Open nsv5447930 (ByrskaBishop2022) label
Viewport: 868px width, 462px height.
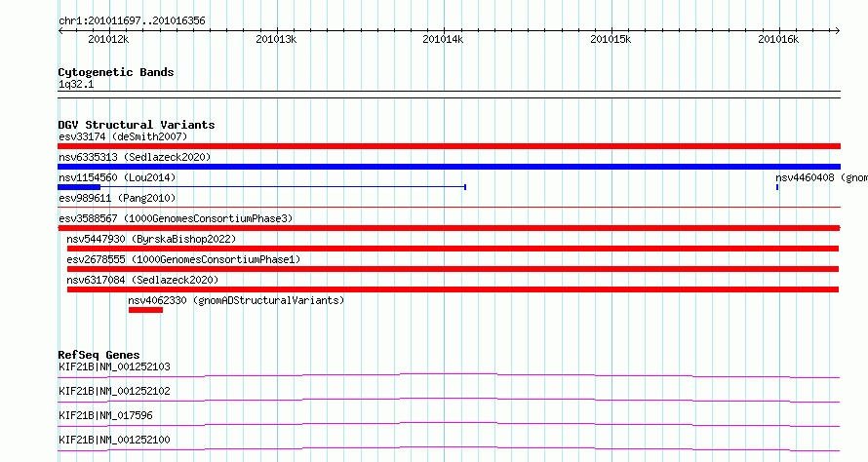pyautogui.click(x=151, y=239)
